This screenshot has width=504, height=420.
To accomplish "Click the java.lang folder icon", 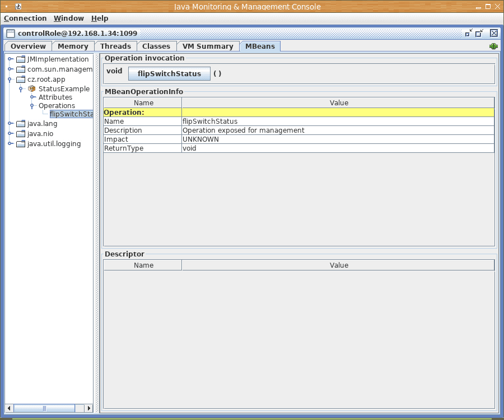I will pos(21,124).
